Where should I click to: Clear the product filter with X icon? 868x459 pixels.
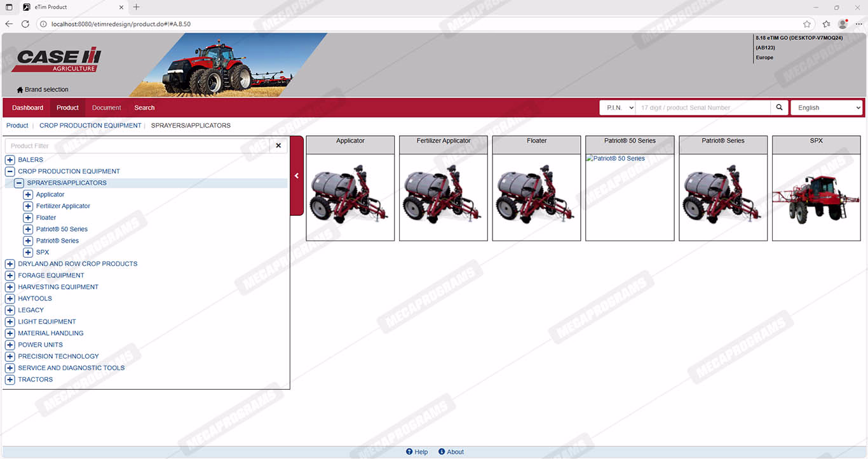[278, 146]
